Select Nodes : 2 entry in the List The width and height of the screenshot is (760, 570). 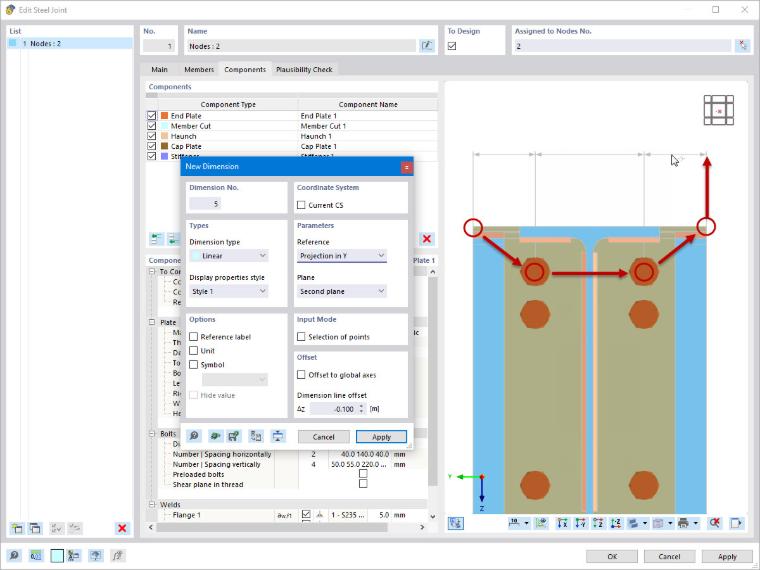(70, 44)
